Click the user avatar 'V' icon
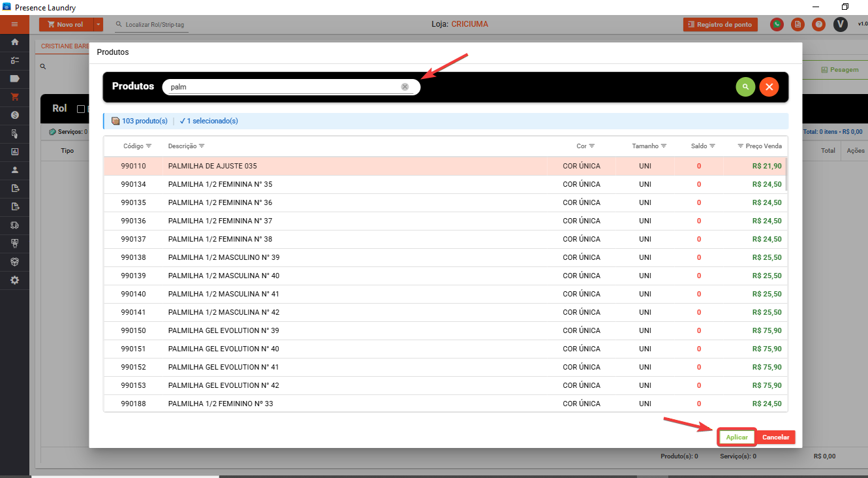Screen dimensions: 868x478 pos(840,24)
